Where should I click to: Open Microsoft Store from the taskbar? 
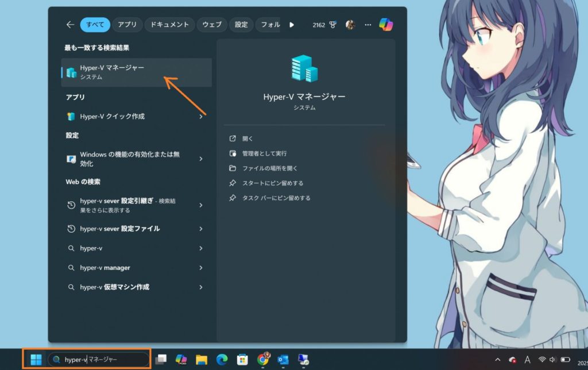point(242,360)
